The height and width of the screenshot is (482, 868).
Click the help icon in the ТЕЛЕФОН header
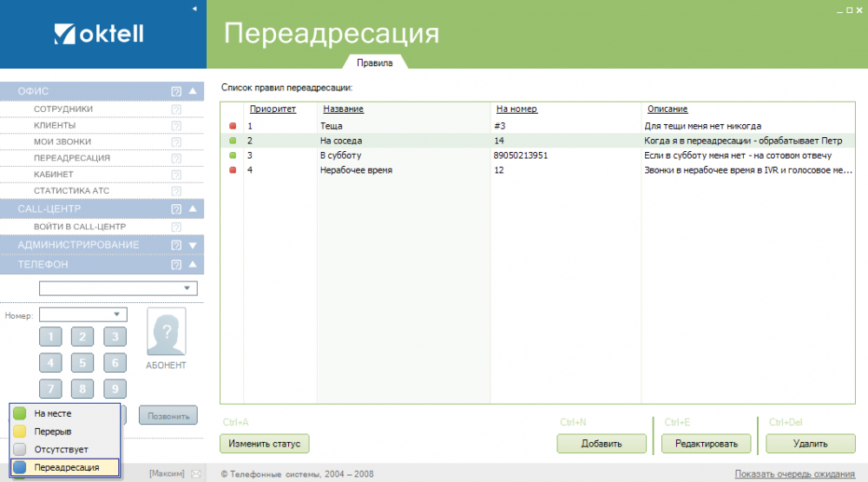176,264
